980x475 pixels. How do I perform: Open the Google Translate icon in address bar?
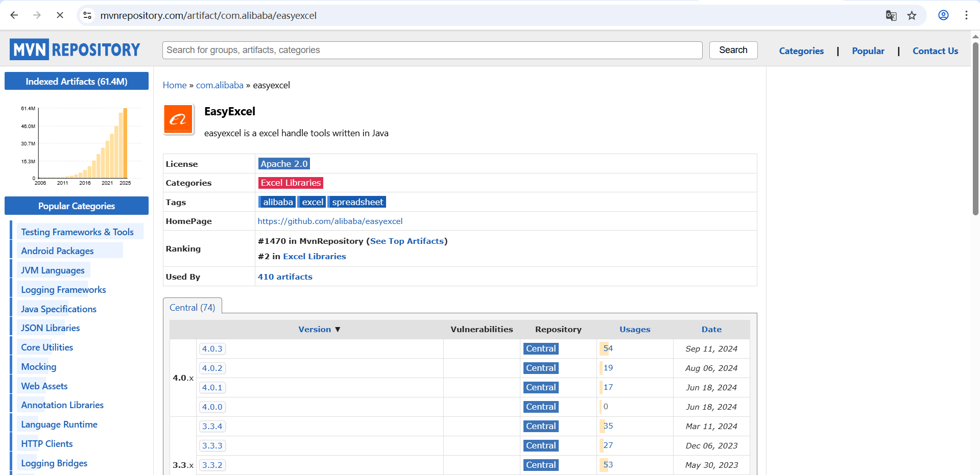(x=891, y=15)
